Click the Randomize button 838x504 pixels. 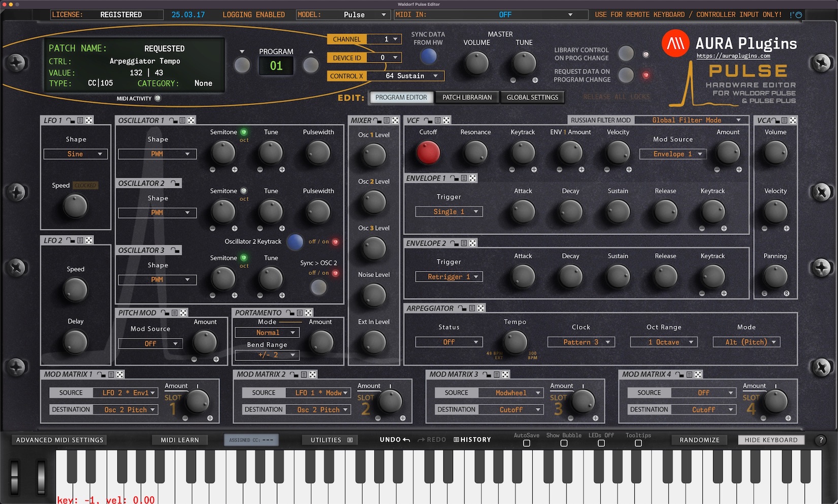point(699,440)
